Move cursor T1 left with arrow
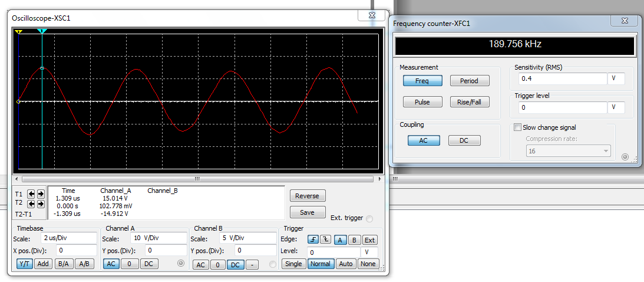The width and height of the screenshot is (644, 282). pyautogui.click(x=31, y=194)
